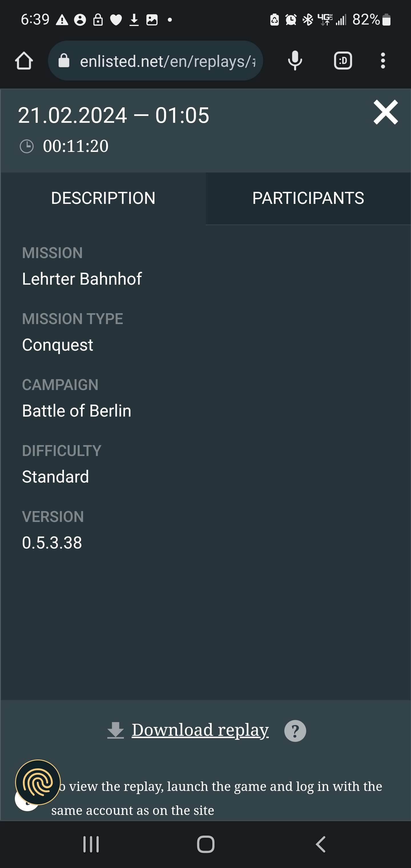Screen dimensions: 411x868
Task: Open the question mark help icon
Action: click(x=295, y=731)
